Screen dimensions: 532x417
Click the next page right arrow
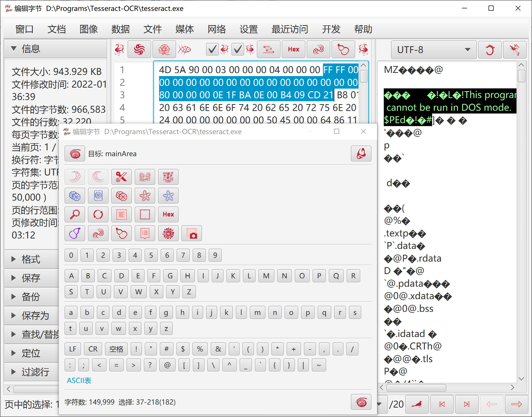click(517, 404)
